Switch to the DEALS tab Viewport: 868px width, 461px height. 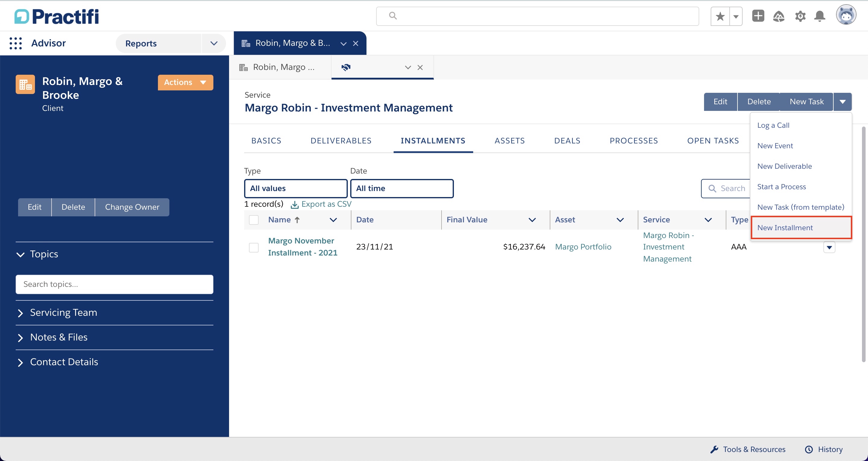coord(568,140)
